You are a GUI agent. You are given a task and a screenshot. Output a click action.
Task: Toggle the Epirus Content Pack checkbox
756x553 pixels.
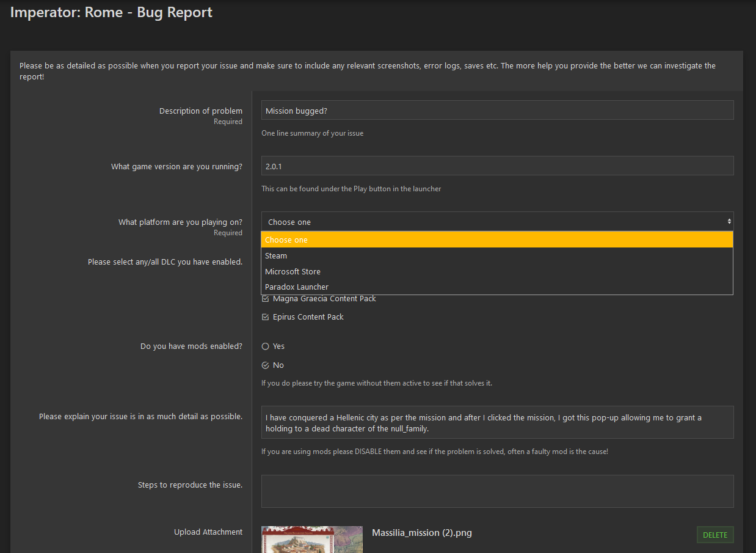pos(265,317)
